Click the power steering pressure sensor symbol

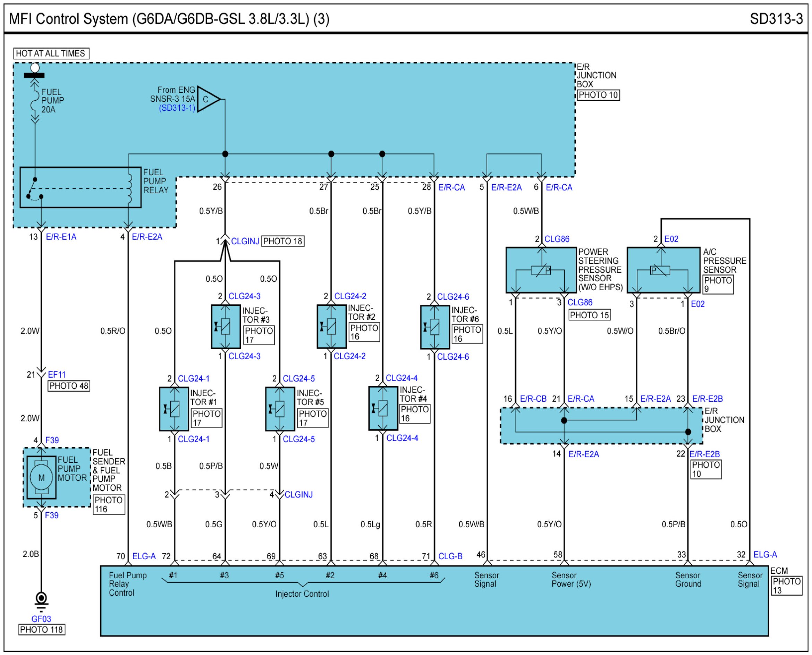[x=541, y=270]
